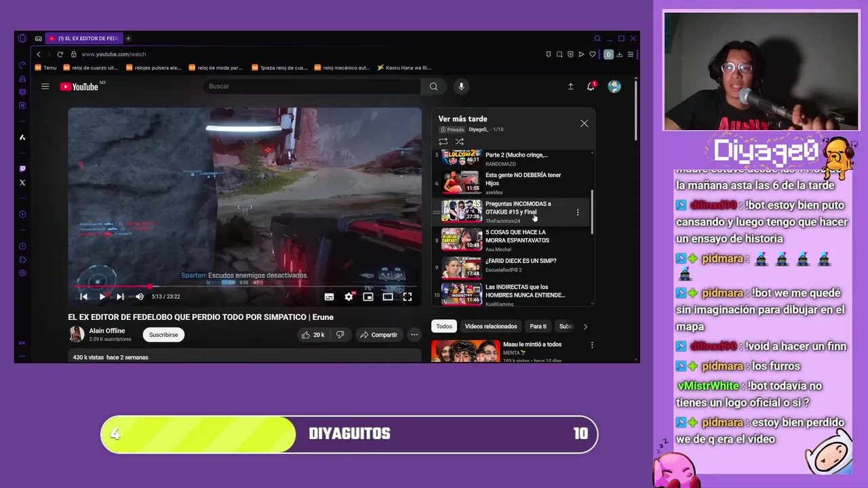868x488 pixels.
Task: Select the EL EX EDITOR DE FEDE browser tab
Action: click(84, 39)
